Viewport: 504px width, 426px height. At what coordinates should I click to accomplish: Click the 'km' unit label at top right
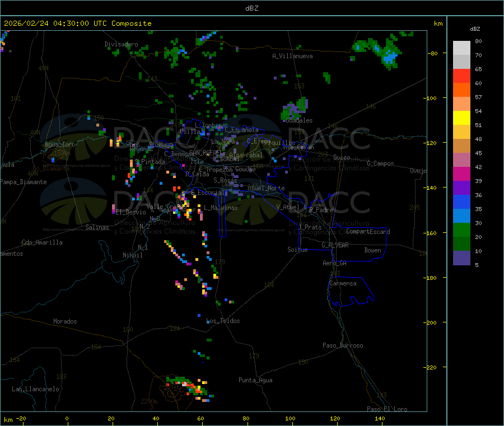point(438,24)
